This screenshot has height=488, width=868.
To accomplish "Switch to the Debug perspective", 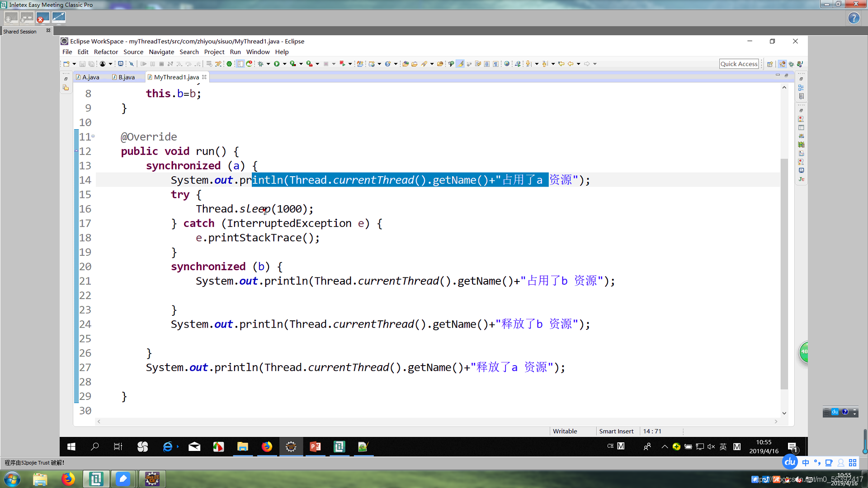I will click(x=791, y=64).
